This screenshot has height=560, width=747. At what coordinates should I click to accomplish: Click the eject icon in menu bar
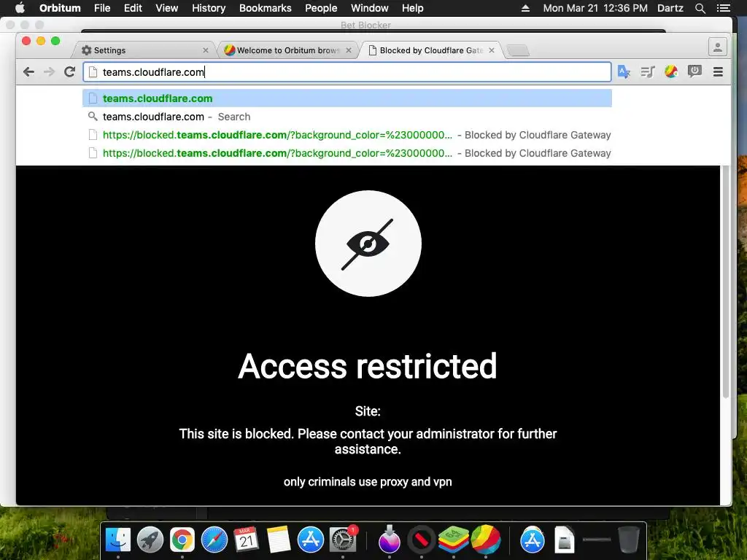(525, 8)
